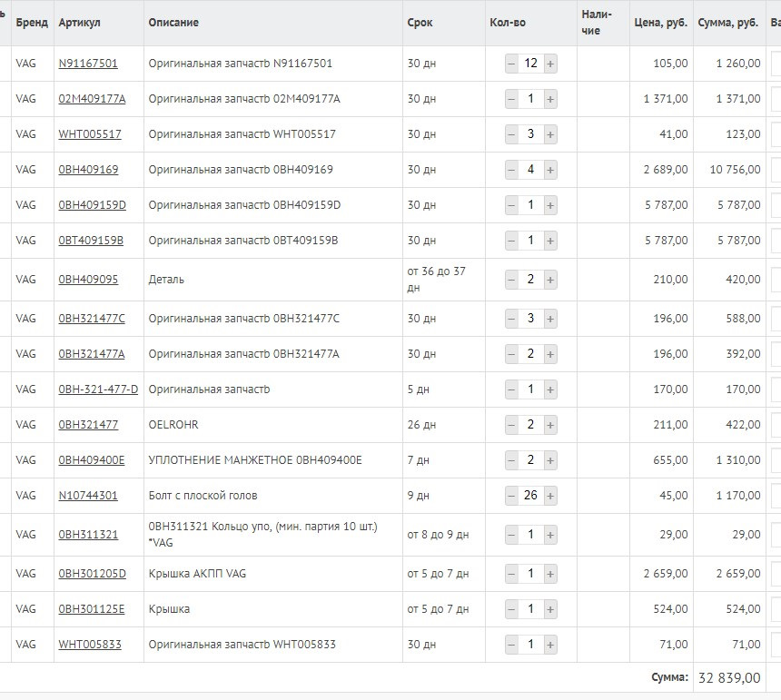Viewport: 781px width, 700px height.
Task: Click the Цена, руб. column header
Action: pos(660,23)
